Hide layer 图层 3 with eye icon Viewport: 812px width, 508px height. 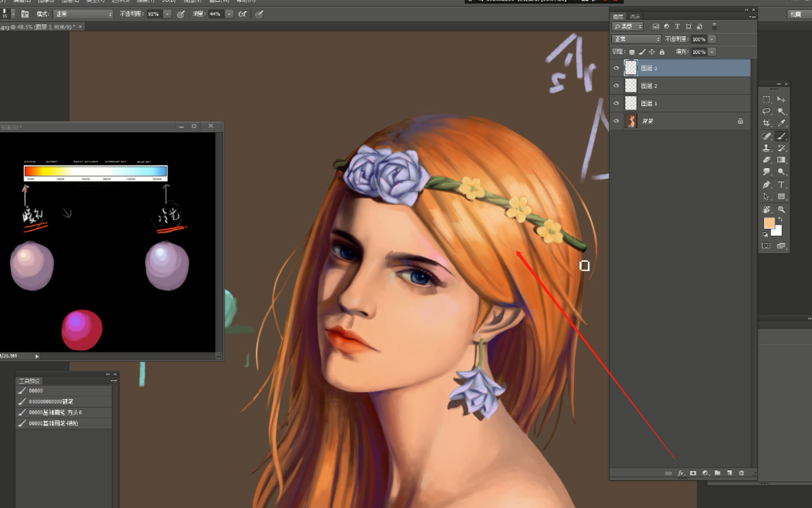pyautogui.click(x=616, y=68)
